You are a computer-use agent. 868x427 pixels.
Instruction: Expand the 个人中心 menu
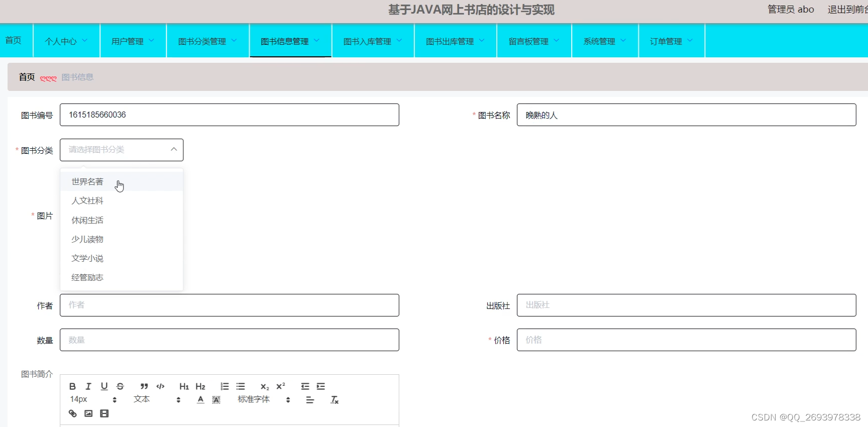[x=66, y=41]
